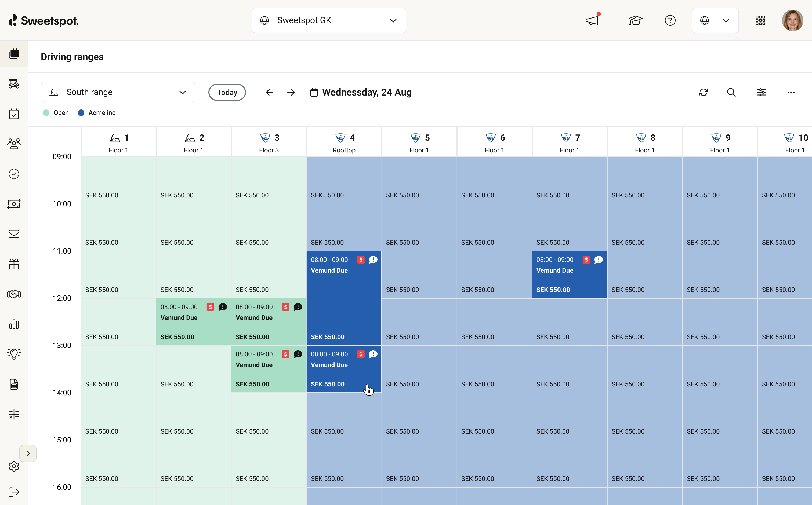Viewport: 812px width, 505px height.
Task: Open the more options ellipsis menu
Action: (791, 92)
